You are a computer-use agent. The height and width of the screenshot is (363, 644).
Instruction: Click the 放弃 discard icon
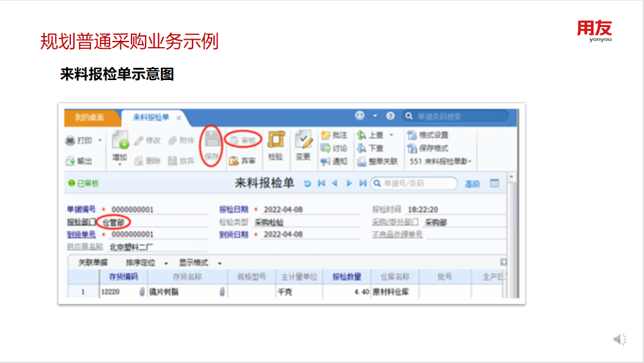(x=172, y=161)
